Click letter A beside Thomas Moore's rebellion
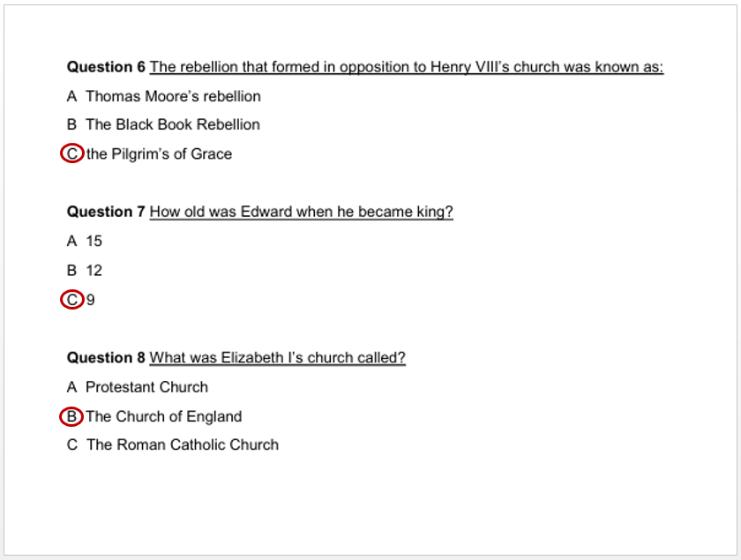 click(x=72, y=96)
